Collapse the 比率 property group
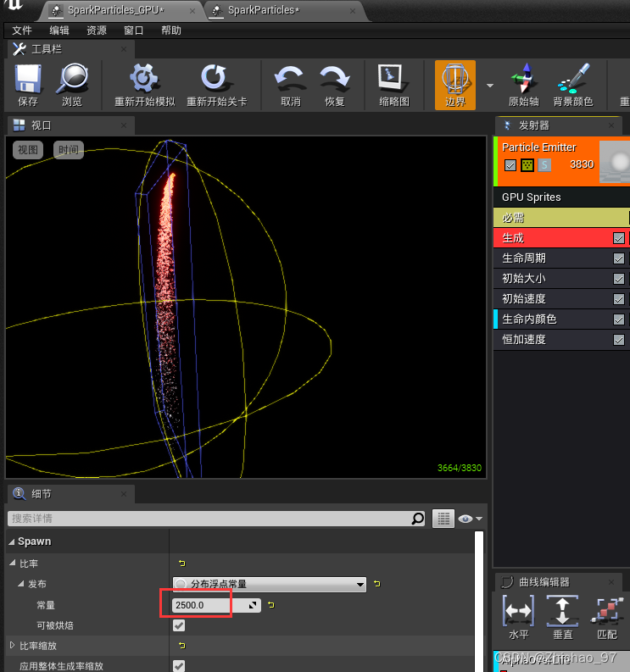Image resolution: width=630 pixels, height=672 pixels. (13, 564)
